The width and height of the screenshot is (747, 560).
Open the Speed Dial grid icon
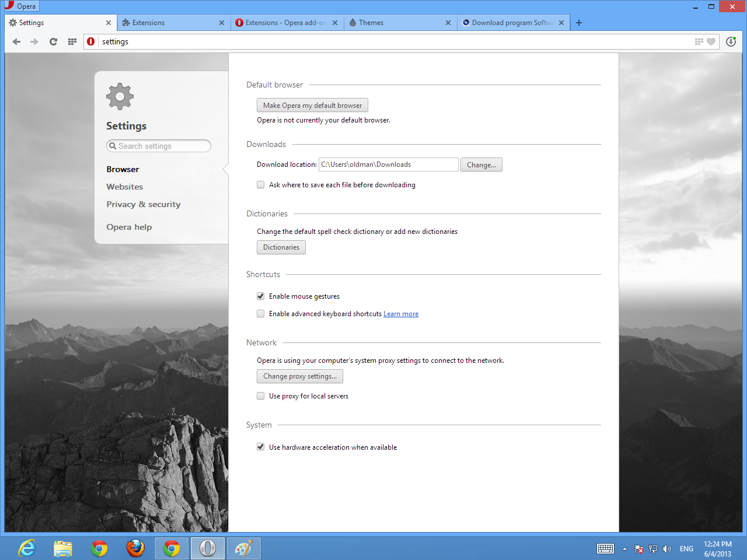click(72, 41)
